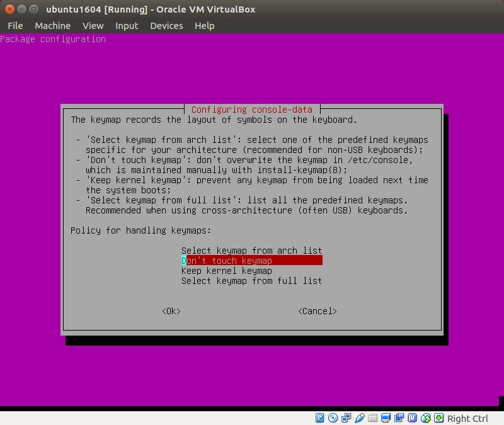Open the USB devices icon

[x=360, y=418]
